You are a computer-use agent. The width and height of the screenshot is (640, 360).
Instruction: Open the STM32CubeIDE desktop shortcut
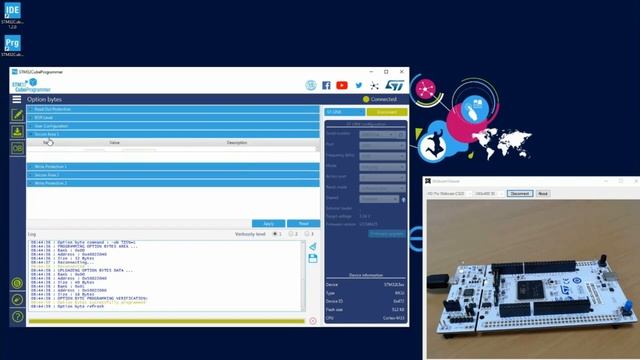pos(12,15)
